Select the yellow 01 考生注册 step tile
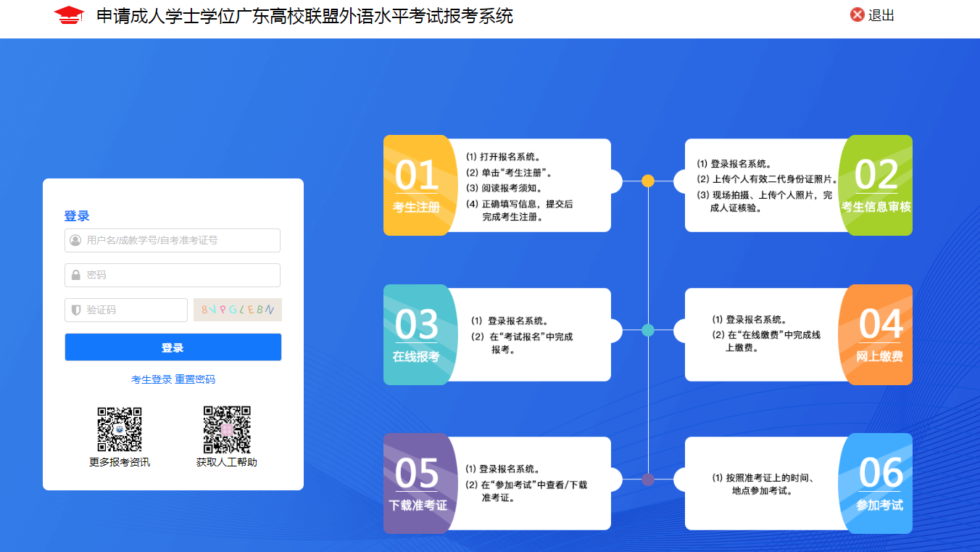 click(417, 185)
